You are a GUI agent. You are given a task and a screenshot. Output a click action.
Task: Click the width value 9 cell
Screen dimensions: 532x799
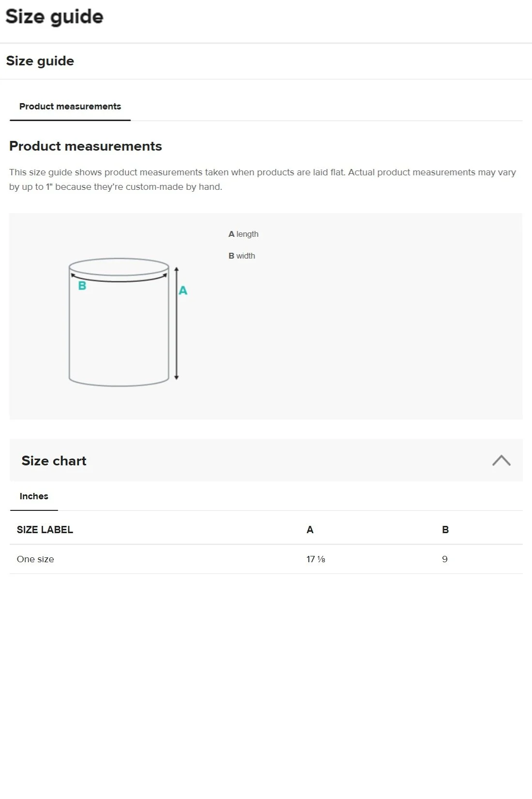tap(445, 559)
